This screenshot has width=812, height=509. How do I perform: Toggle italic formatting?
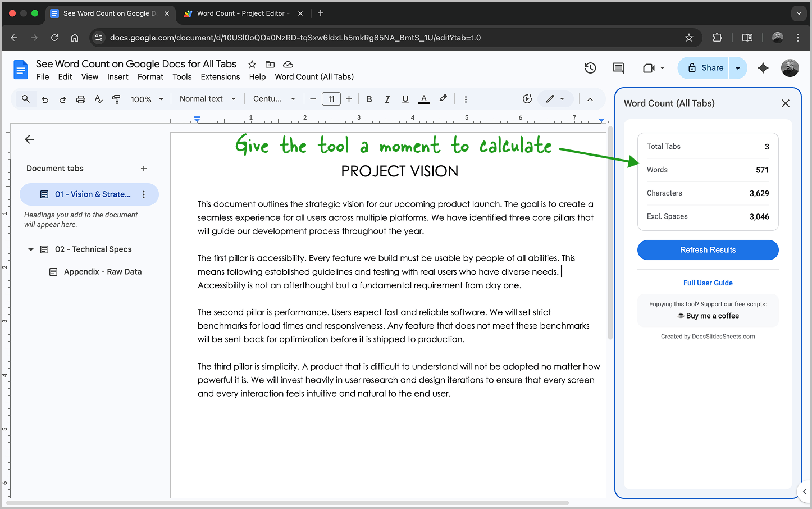[387, 99]
